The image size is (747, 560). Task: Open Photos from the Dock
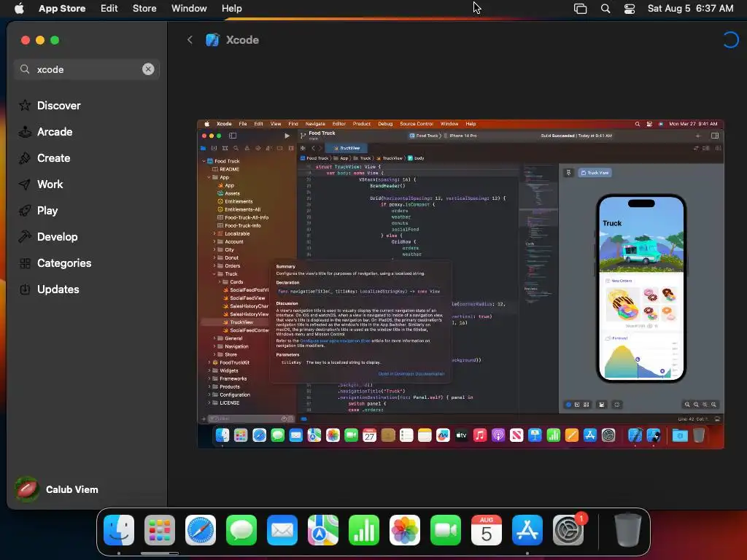(405, 529)
